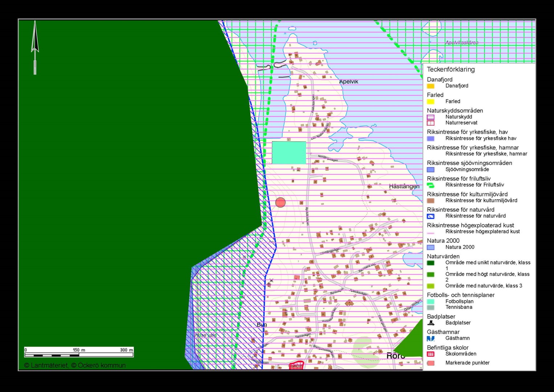Click the scale bar showing 150 m
The image size is (554, 392).
[79, 352]
